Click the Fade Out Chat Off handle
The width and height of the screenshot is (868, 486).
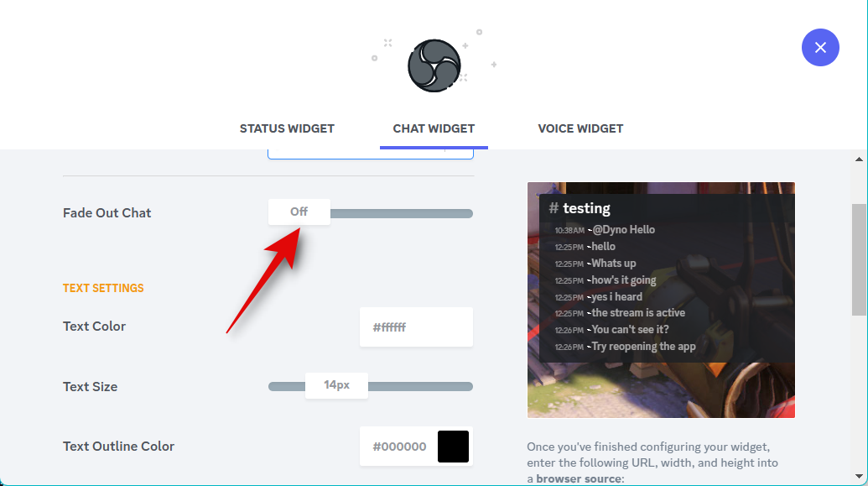pyautogui.click(x=299, y=212)
